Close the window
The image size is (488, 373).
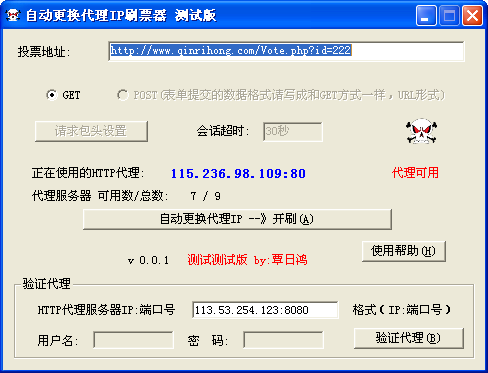click(x=472, y=15)
